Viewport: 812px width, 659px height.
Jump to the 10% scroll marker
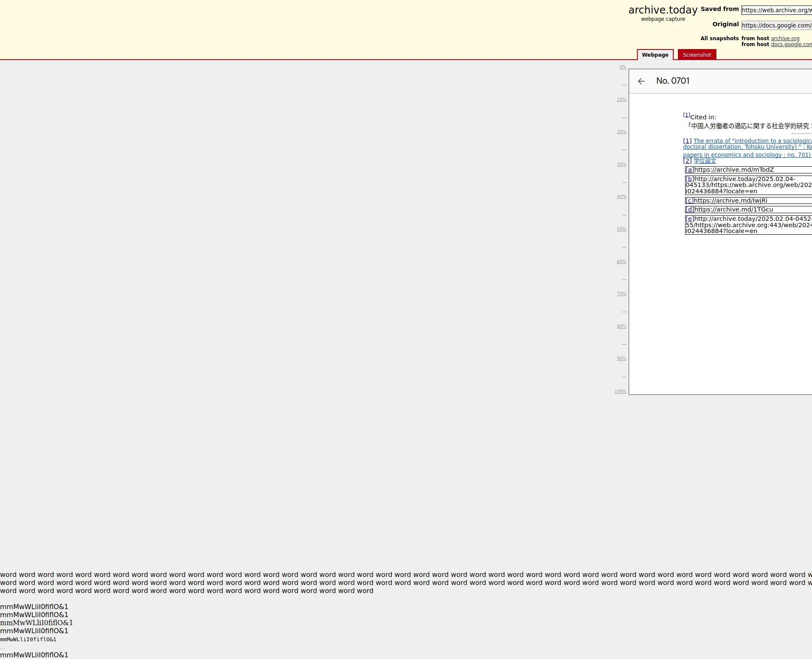tap(621, 100)
